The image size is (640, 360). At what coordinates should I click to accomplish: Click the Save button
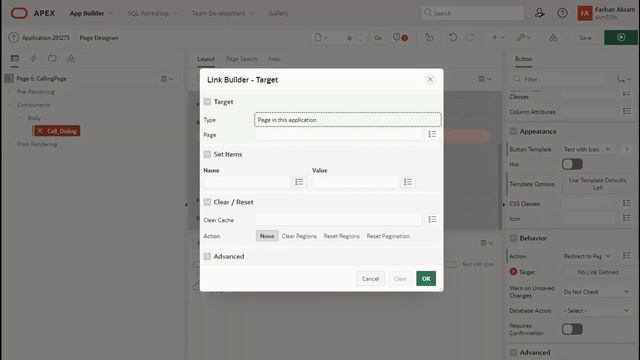(585, 38)
